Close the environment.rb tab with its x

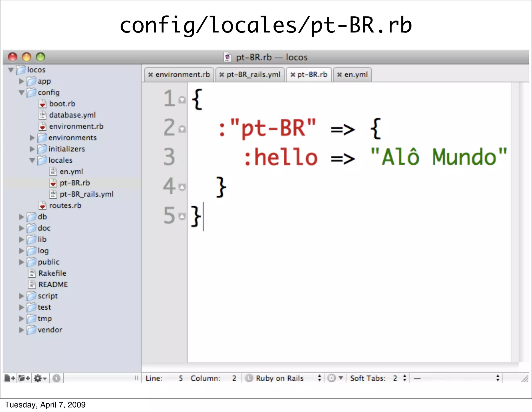pos(150,75)
